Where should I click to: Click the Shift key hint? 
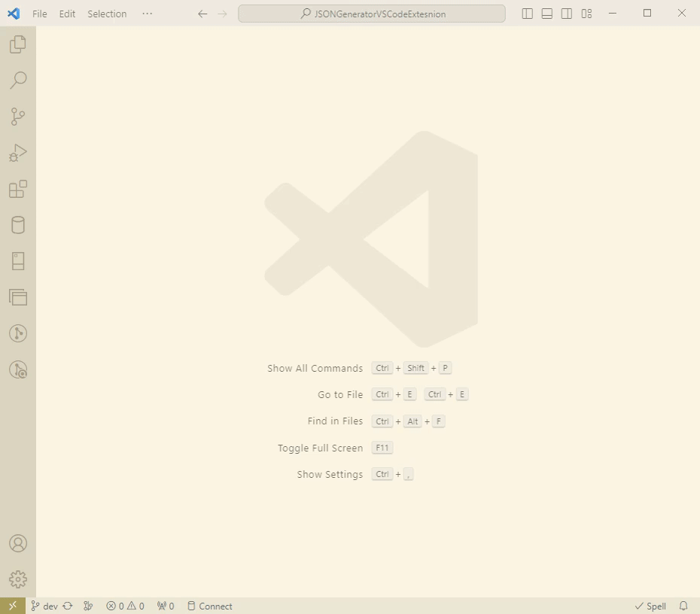point(415,368)
